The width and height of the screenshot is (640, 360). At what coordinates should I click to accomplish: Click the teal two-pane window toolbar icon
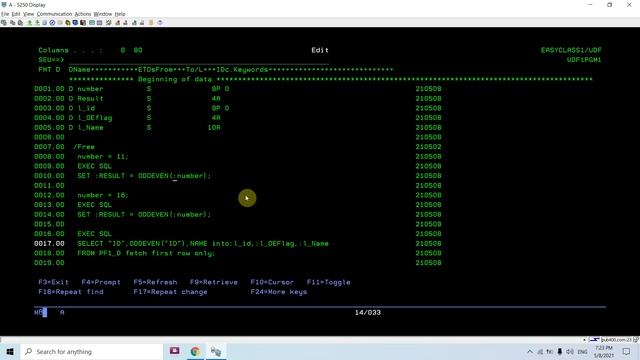pos(92,23)
